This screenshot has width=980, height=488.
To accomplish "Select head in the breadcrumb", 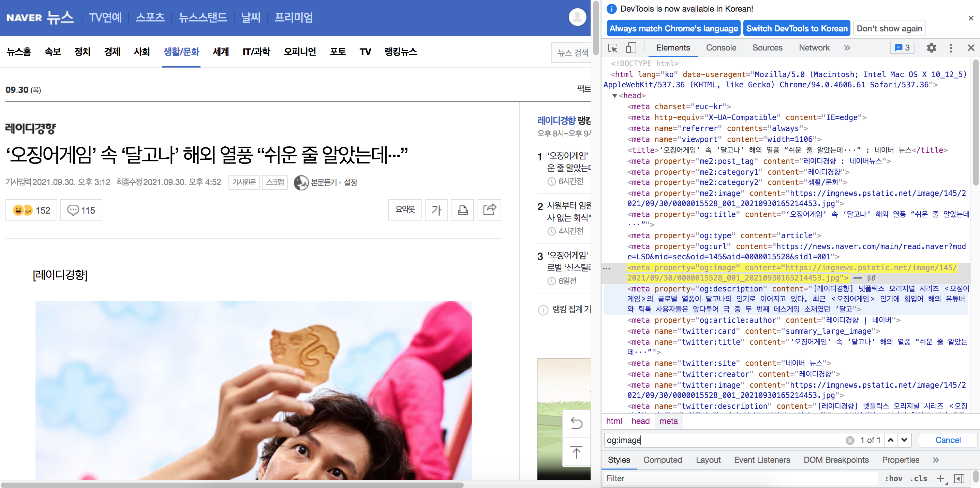I will (640, 421).
